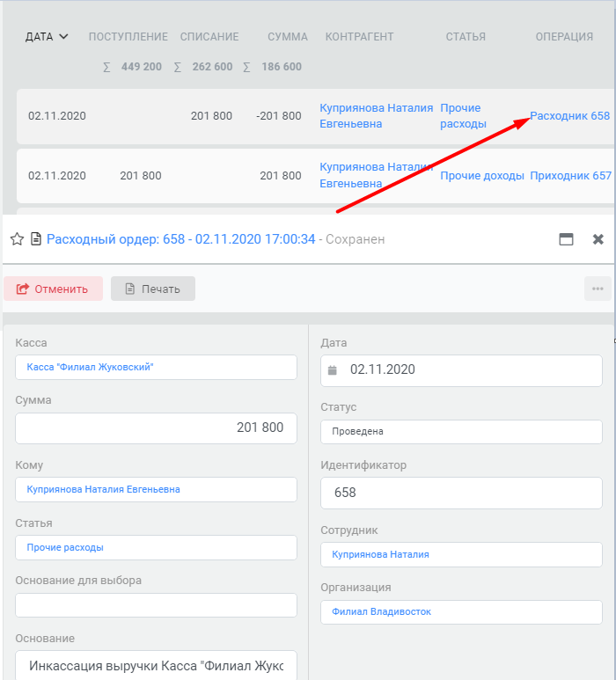The width and height of the screenshot is (616, 680).
Task: Star the expense order as favorite
Action: pyautogui.click(x=17, y=239)
